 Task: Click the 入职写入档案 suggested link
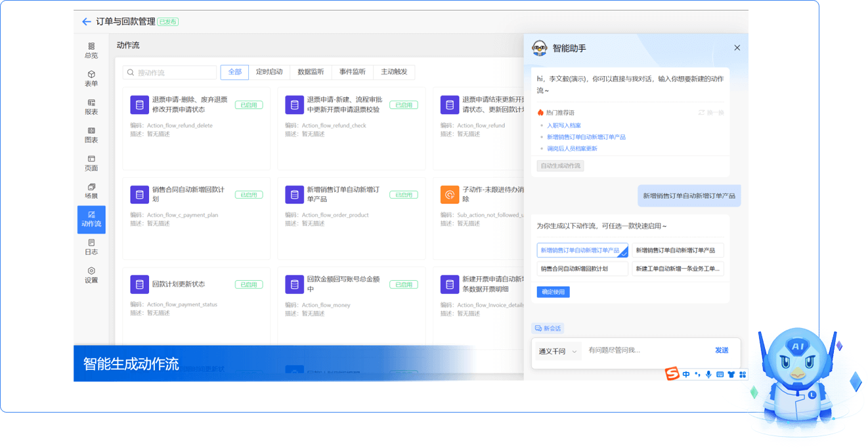[564, 125]
